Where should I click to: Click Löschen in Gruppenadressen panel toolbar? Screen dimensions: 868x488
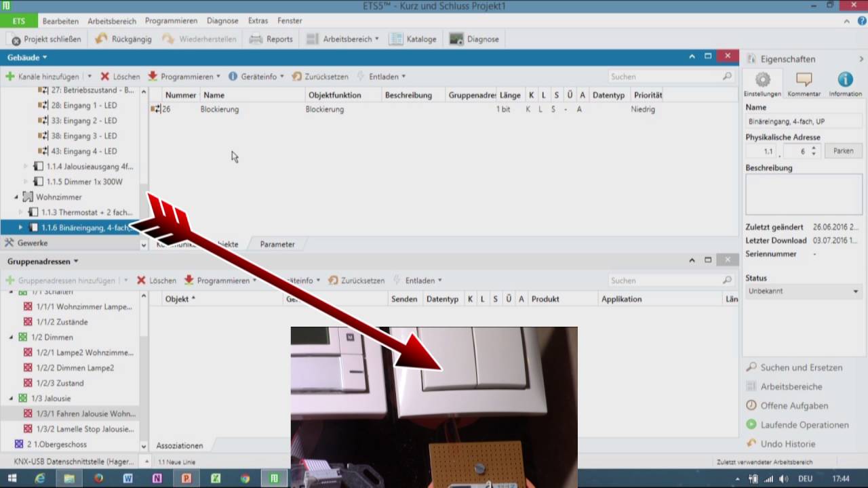(x=157, y=281)
